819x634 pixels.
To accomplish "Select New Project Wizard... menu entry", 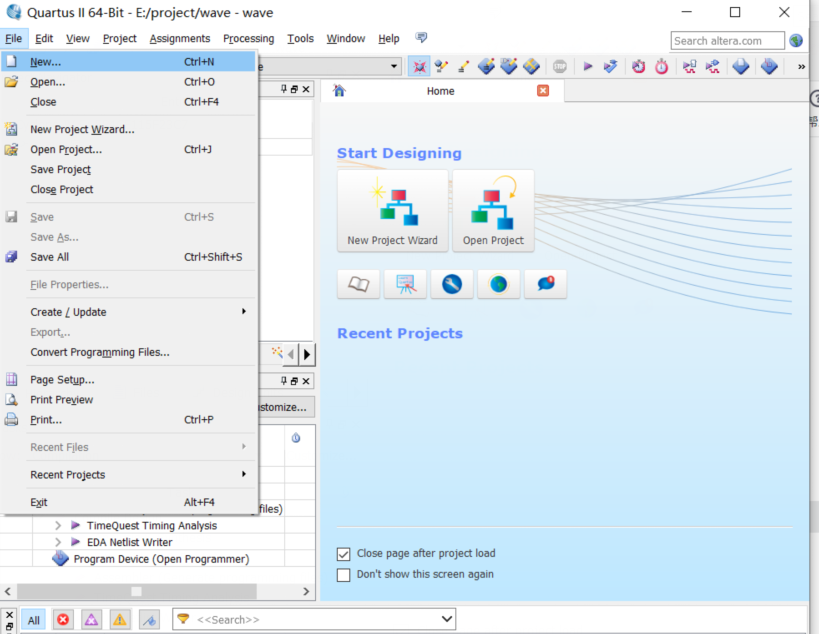I will [129, 129].
